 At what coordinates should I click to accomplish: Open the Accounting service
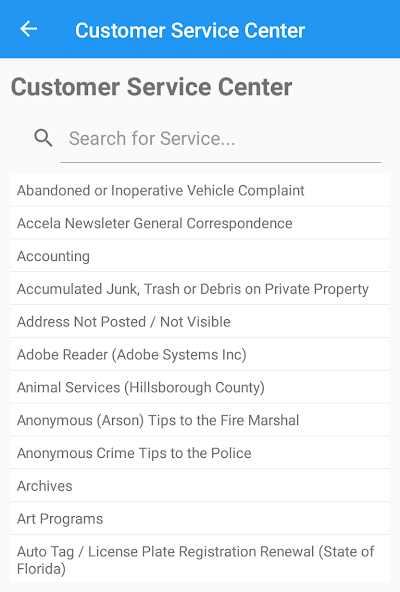(x=200, y=256)
